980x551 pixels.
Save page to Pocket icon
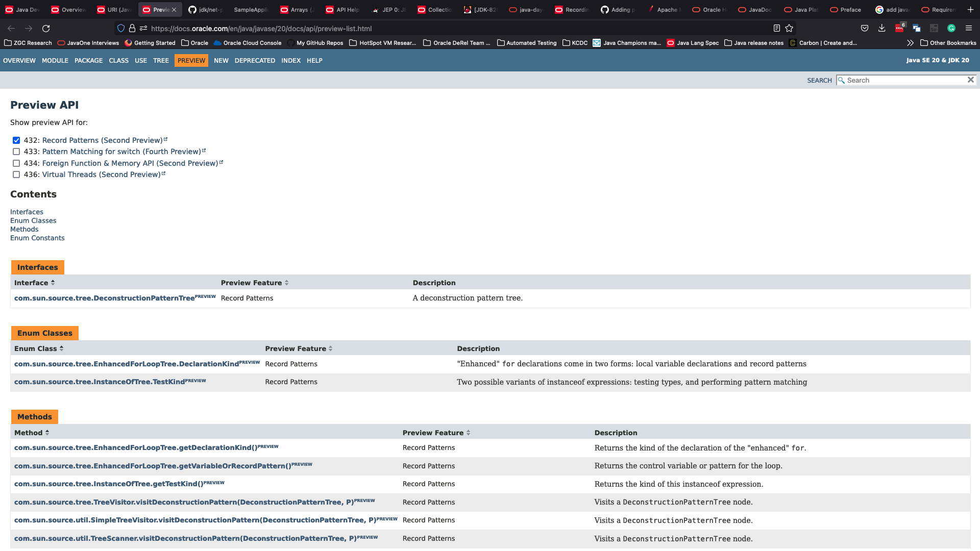(864, 29)
